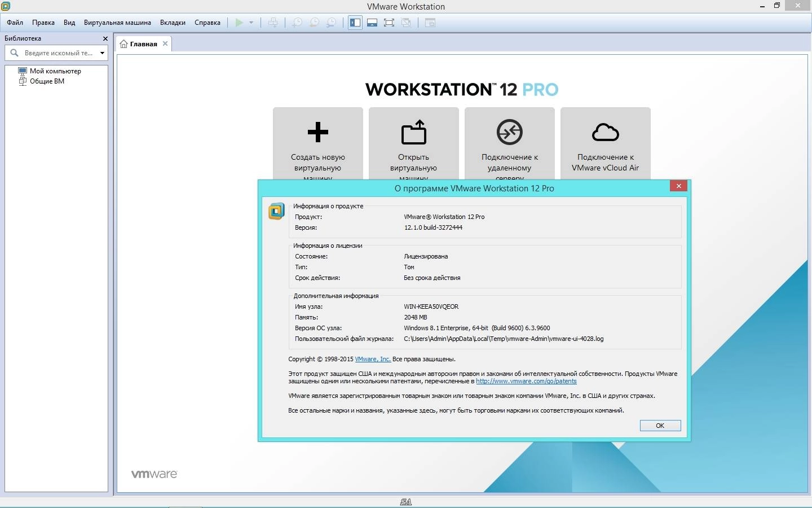The image size is (812, 508).
Task: Open the Файл menu
Action: 15,23
